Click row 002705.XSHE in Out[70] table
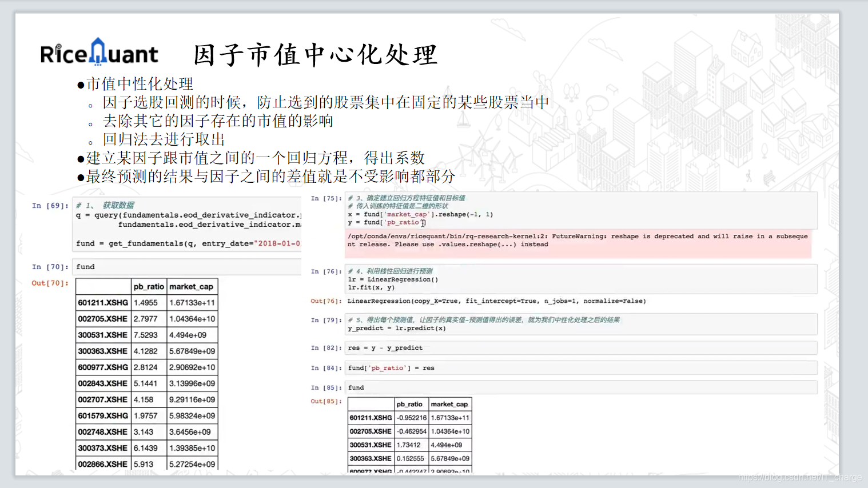Viewport: 868px width, 488px height. coord(147,319)
